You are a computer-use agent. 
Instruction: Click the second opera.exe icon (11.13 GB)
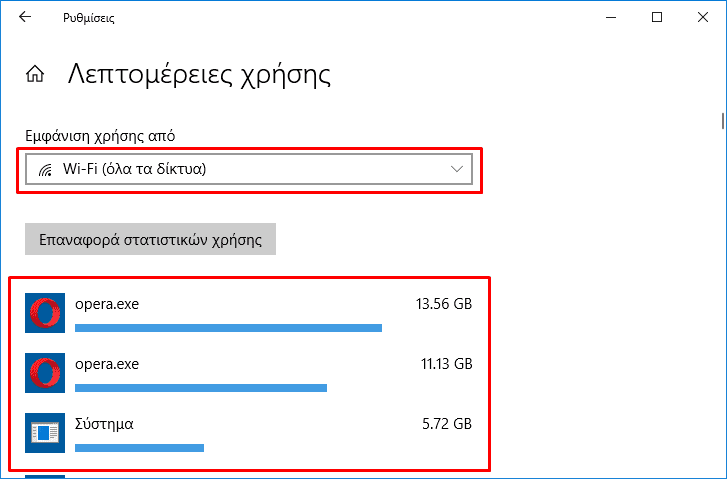pyautogui.click(x=45, y=373)
